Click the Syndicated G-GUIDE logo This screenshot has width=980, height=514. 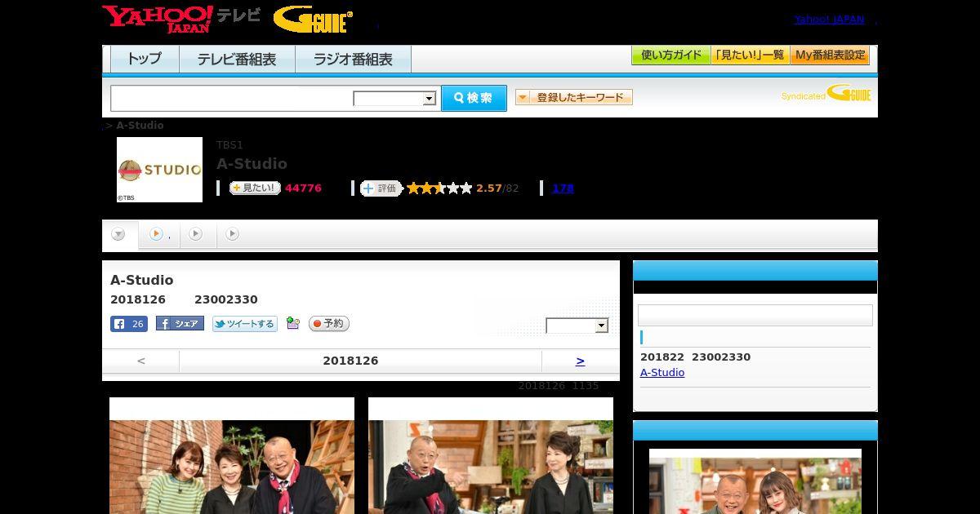pyautogui.click(x=826, y=93)
